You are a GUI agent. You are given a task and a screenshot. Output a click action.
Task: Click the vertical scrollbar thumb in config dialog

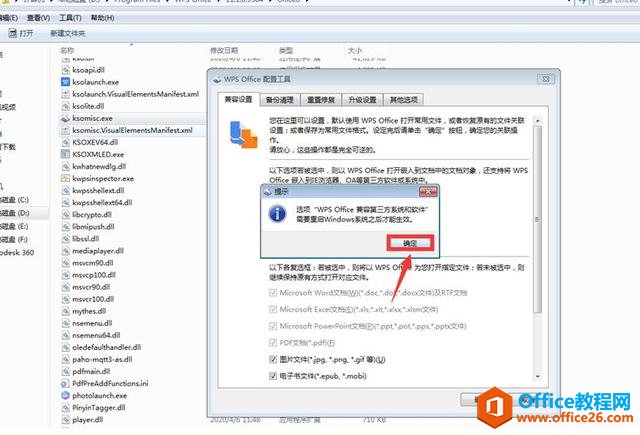[538, 219]
